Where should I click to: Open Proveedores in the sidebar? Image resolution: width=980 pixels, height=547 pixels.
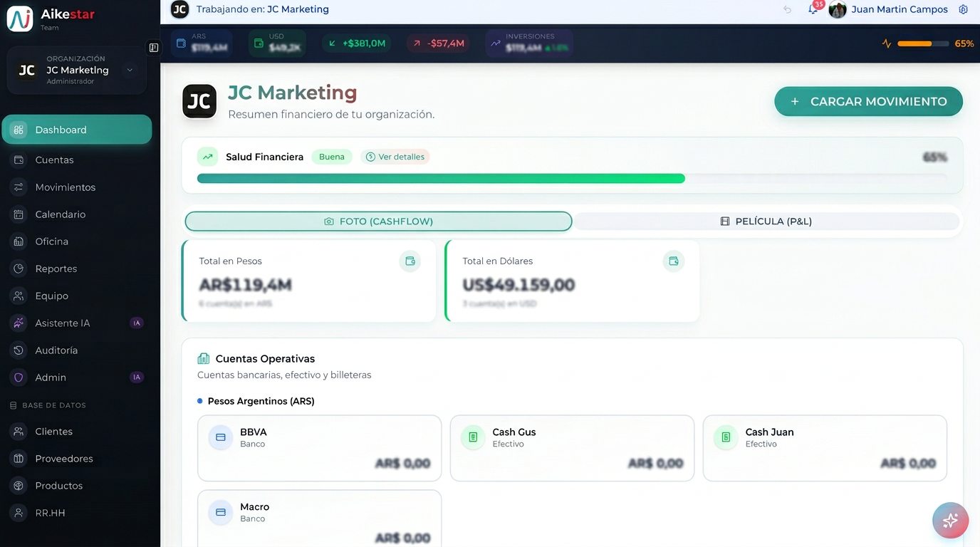[77, 459]
